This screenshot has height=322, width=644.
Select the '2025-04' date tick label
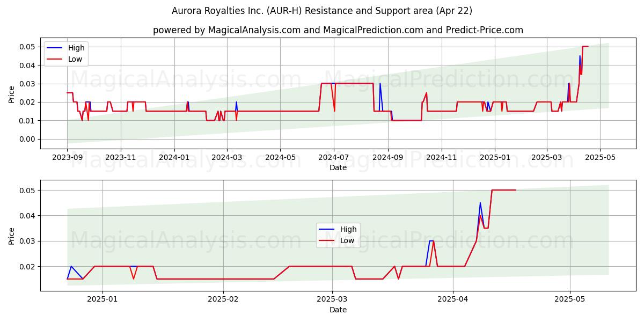(x=453, y=300)
